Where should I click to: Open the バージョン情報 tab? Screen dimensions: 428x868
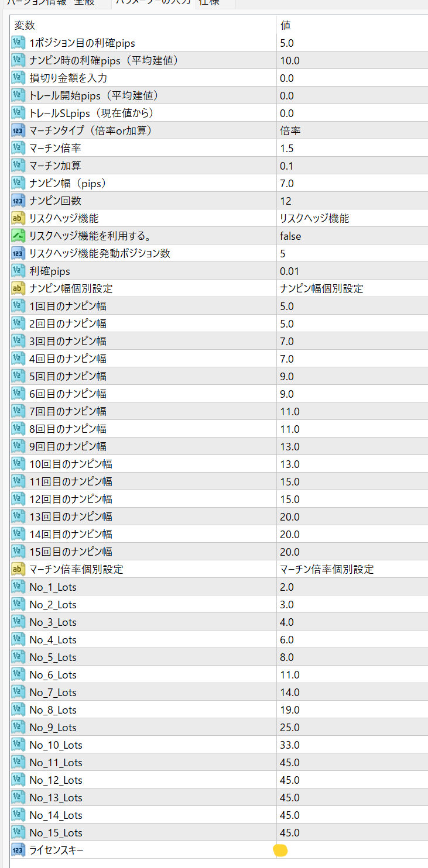point(35,3)
